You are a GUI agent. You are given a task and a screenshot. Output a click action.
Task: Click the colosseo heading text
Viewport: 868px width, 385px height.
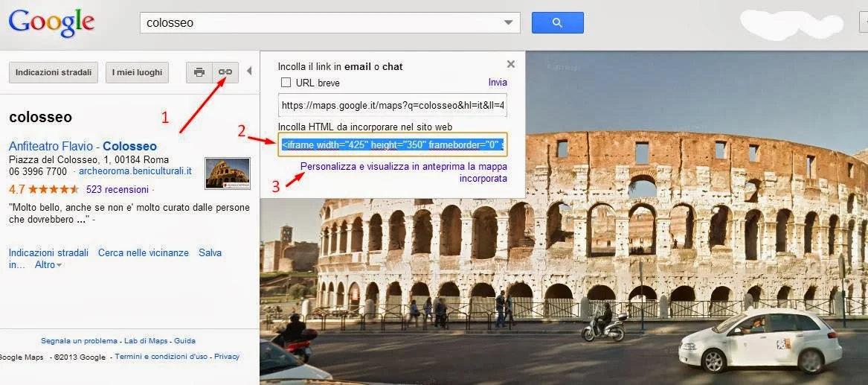point(40,118)
